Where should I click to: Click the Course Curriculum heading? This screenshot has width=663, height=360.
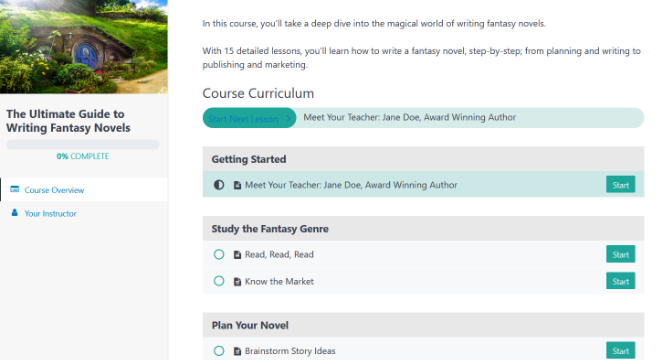pyautogui.click(x=258, y=93)
